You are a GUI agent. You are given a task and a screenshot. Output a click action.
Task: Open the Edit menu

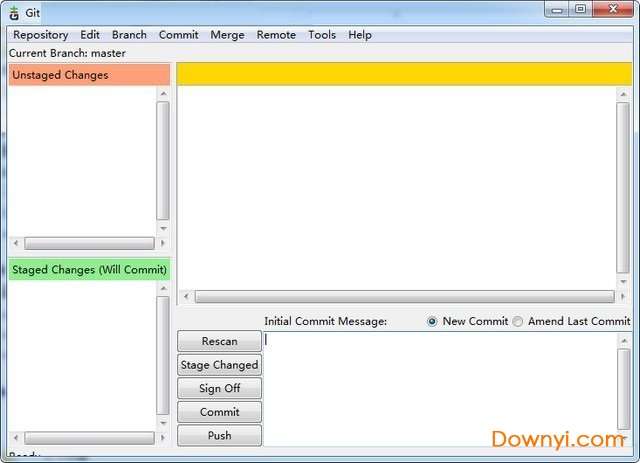[90, 35]
